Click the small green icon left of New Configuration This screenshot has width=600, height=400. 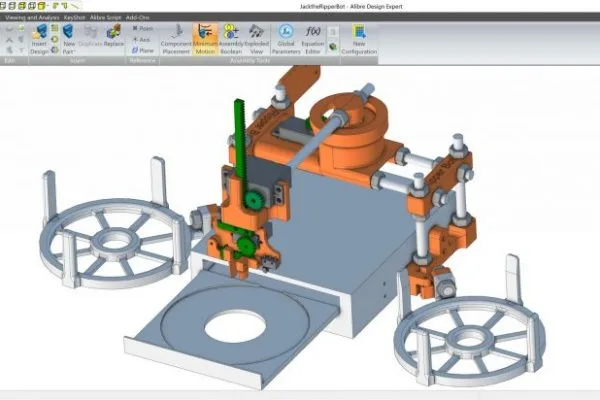[x=333, y=47]
